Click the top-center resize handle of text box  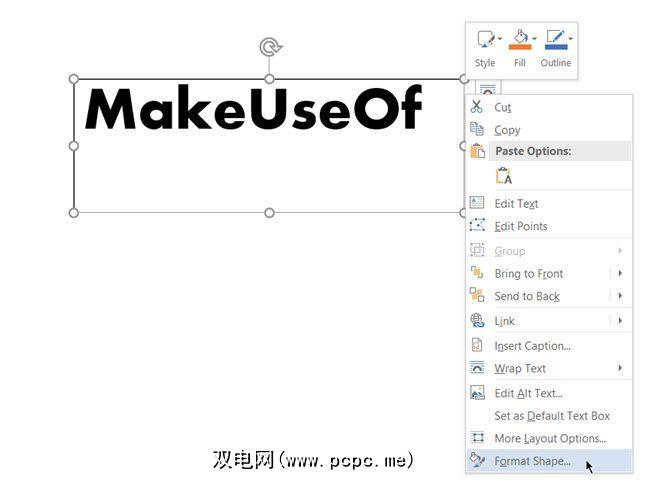click(269, 79)
